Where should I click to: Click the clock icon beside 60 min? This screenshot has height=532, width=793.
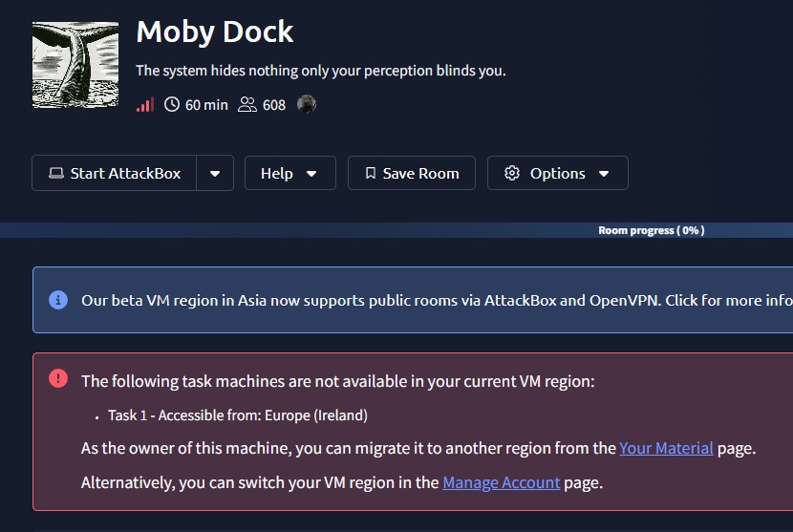pyautogui.click(x=172, y=105)
